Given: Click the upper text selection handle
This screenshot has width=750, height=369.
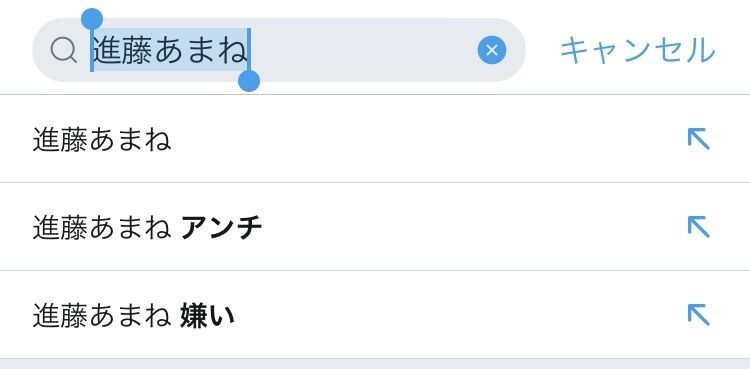Looking at the screenshot, I should click(92, 19).
